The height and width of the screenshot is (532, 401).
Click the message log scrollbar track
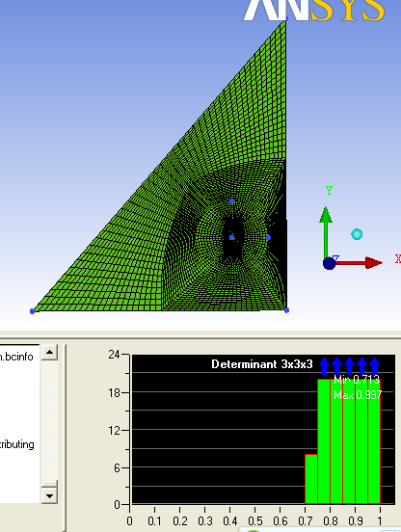[49, 421]
